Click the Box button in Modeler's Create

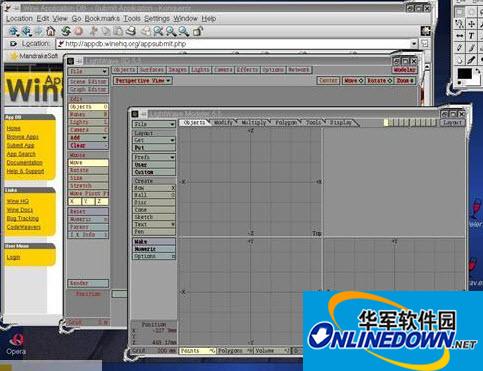(x=154, y=188)
